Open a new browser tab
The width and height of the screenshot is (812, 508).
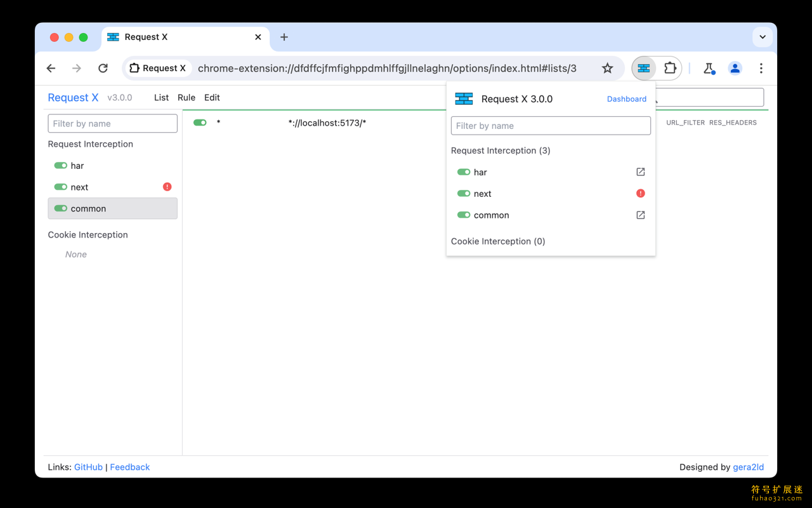coord(284,37)
